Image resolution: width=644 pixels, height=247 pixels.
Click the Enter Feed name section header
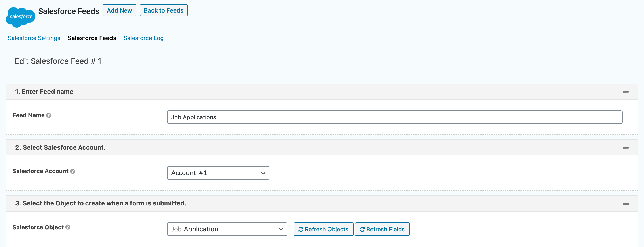click(x=44, y=92)
